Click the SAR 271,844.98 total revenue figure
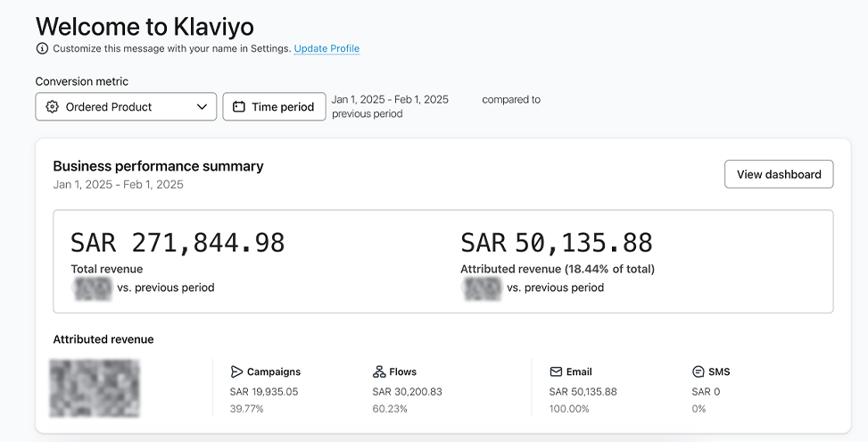 (178, 242)
